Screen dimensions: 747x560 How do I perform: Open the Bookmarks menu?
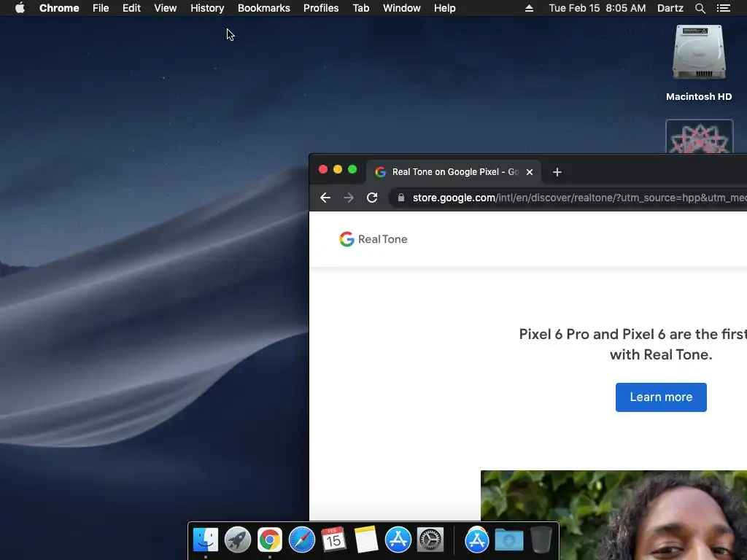click(264, 8)
